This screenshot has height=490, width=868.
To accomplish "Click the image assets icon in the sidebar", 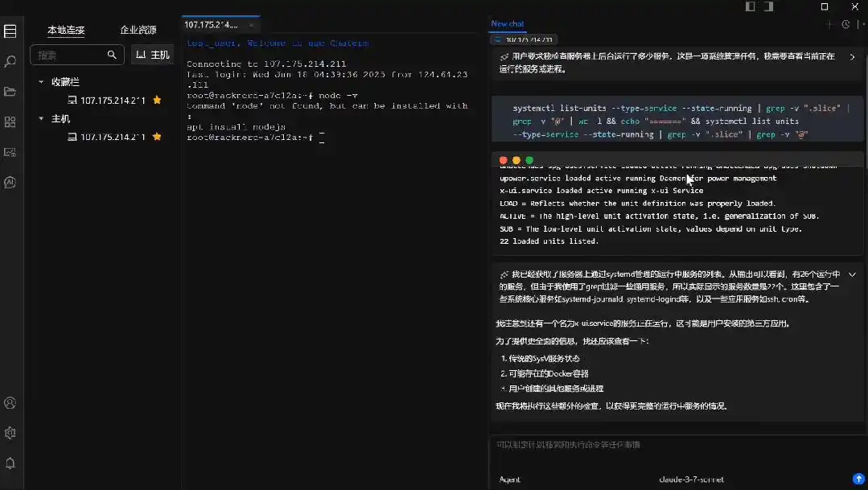I will (x=10, y=151).
